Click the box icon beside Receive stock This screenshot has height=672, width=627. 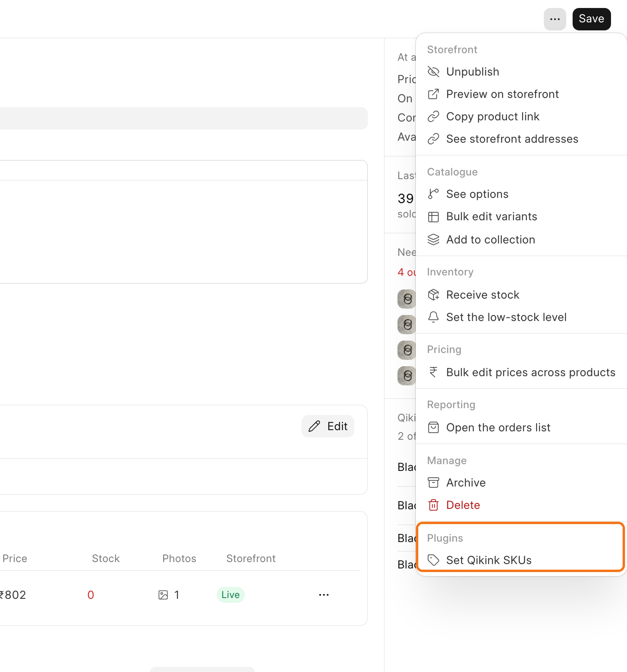[433, 295]
